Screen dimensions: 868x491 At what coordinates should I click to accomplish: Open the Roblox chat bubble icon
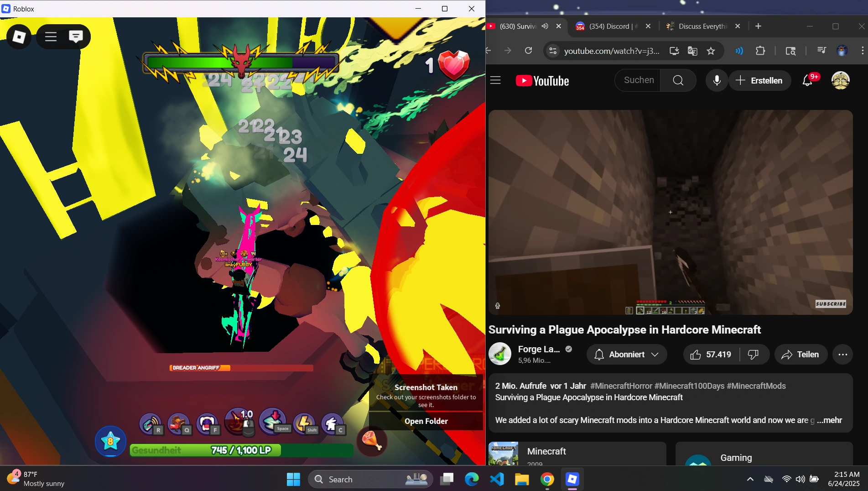click(75, 37)
